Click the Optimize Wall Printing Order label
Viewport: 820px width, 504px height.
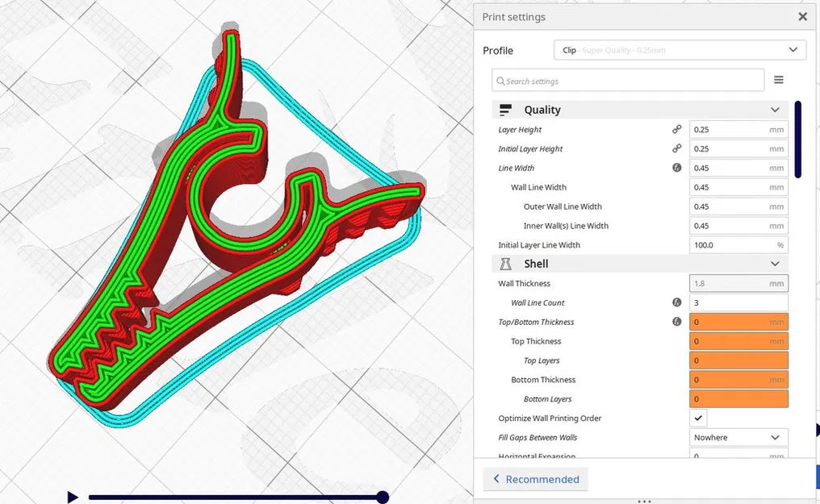tap(550, 419)
